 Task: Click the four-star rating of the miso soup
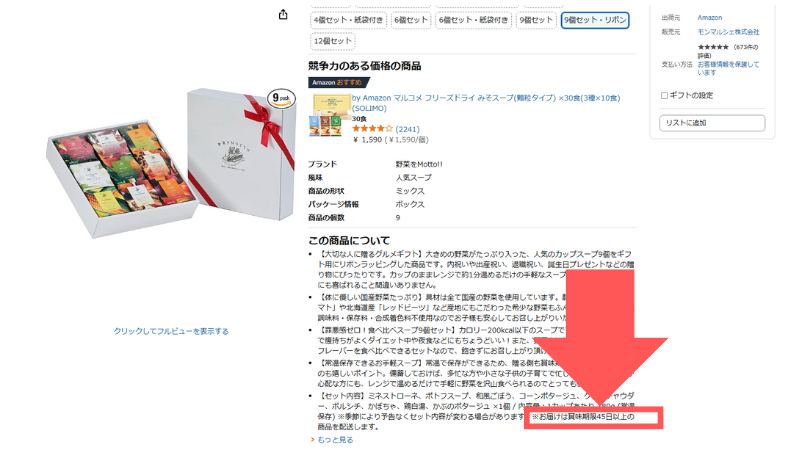click(372, 128)
